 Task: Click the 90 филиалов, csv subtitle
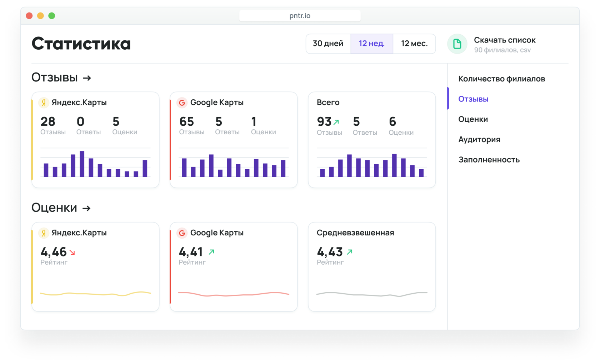tap(502, 50)
